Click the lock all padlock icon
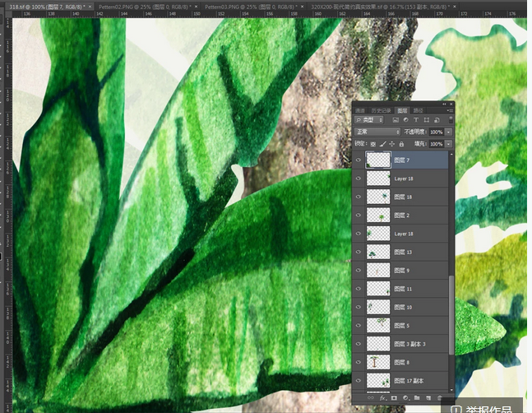The width and height of the screenshot is (532, 413). pyautogui.click(x=401, y=144)
